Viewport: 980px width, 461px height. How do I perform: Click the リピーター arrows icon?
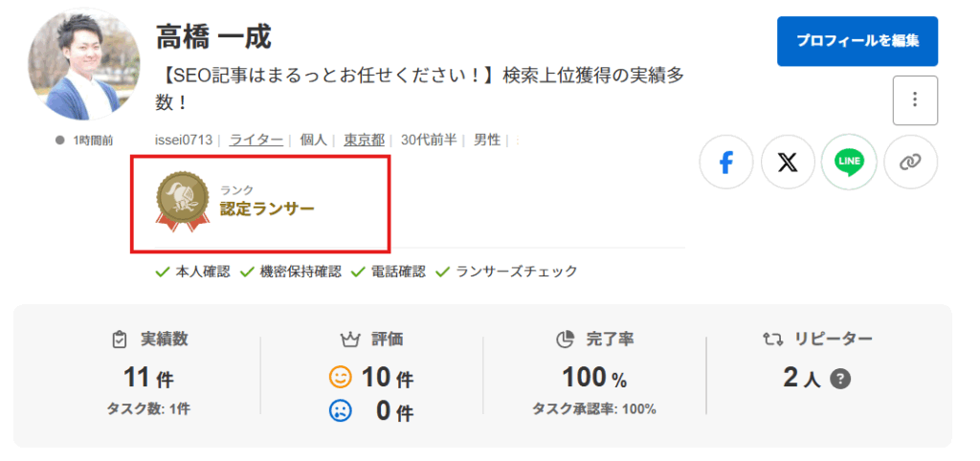[772, 340]
